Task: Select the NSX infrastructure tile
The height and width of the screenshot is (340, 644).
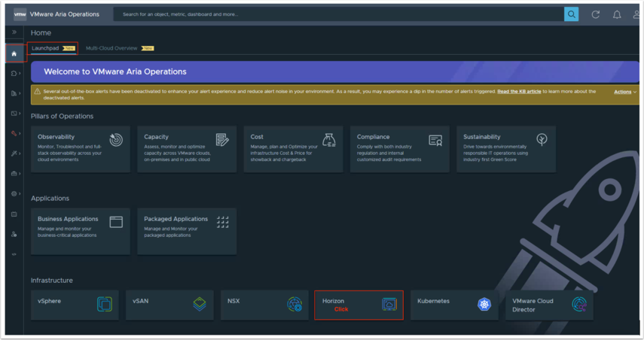Action: coord(264,305)
